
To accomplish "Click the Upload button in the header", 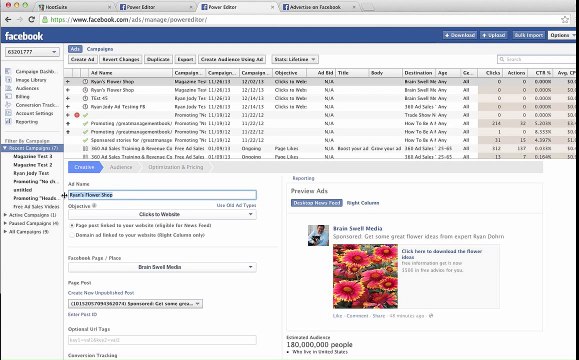I will click(494, 35).
